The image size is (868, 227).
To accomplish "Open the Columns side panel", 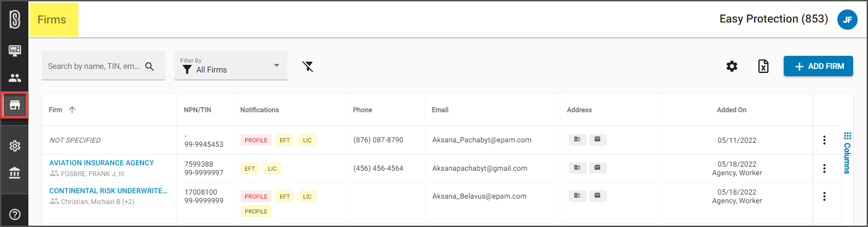I will 847,153.
